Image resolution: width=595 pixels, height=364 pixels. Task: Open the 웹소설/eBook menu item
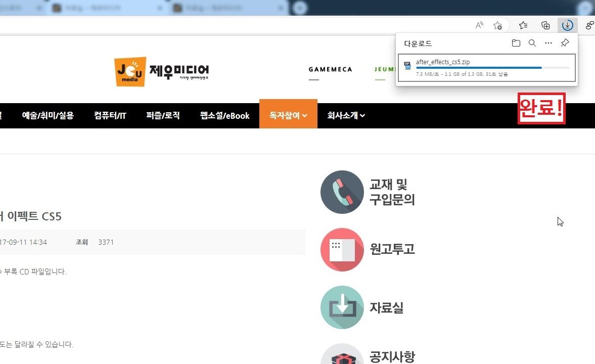click(x=224, y=115)
